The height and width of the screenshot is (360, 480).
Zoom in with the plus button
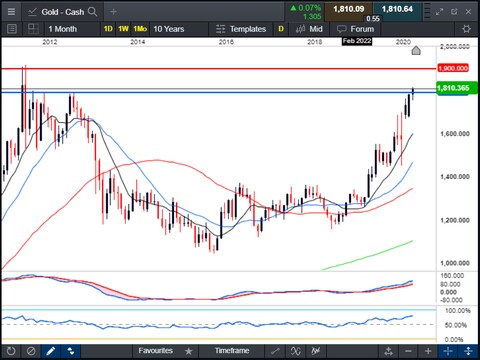[x=428, y=351]
